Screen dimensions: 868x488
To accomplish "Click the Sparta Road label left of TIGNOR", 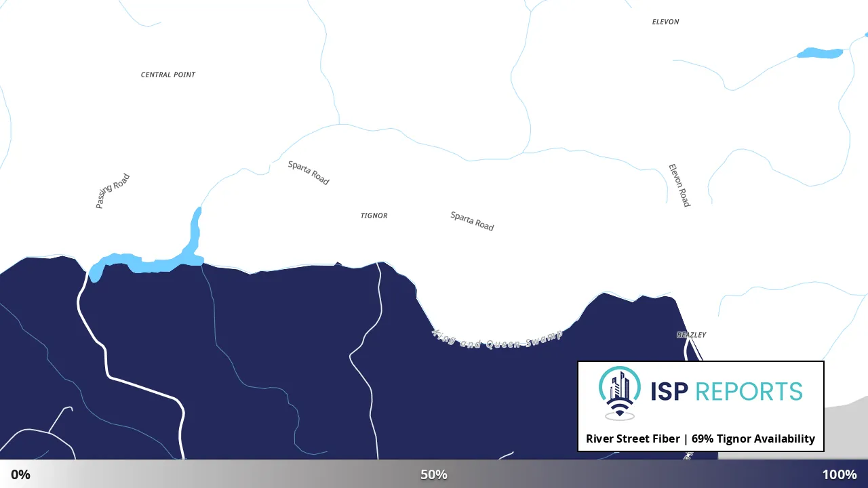I will point(309,173).
